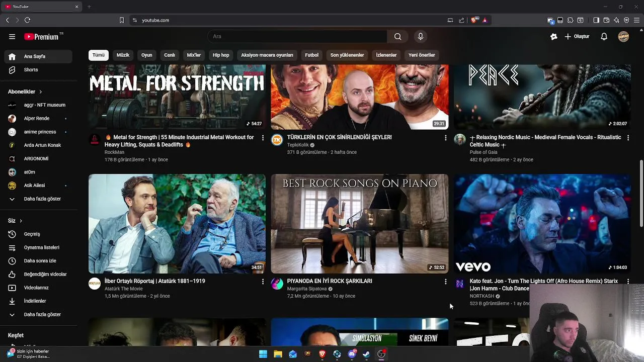Select the Yeni öneriler chip
The image size is (644, 362).
[422, 55]
